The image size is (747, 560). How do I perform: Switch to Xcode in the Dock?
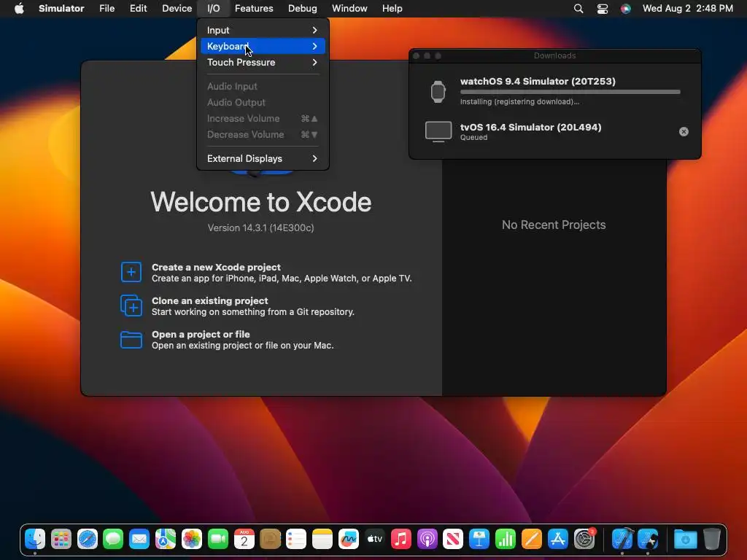pos(622,539)
